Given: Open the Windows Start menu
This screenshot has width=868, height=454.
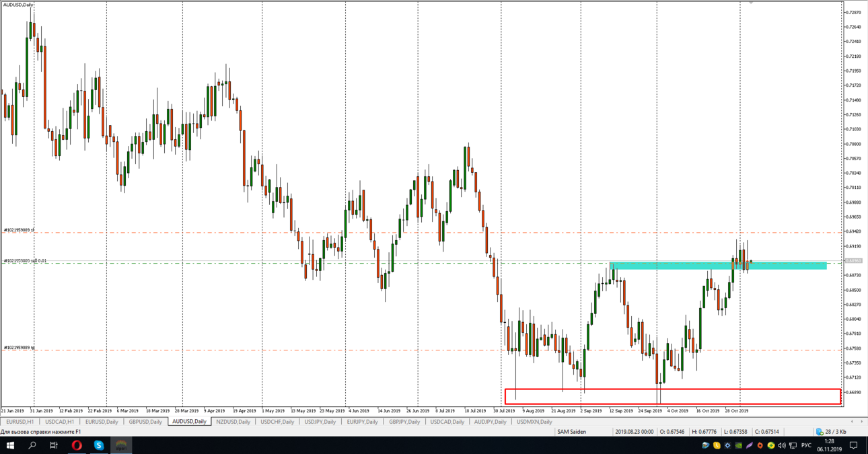Looking at the screenshot, I should point(10,445).
